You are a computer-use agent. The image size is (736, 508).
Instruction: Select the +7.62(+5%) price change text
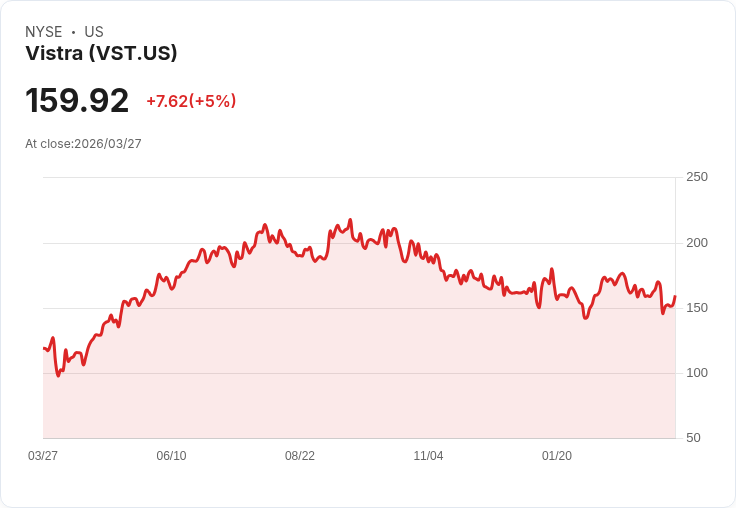(x=191, y=101)
